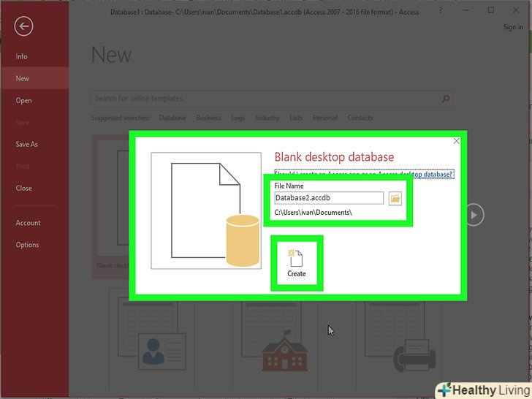The height and width of the screenshot is (399, 532).
Task: Click the Blank desktop database title
Action: pyautogui.click(x=334, y=156)
